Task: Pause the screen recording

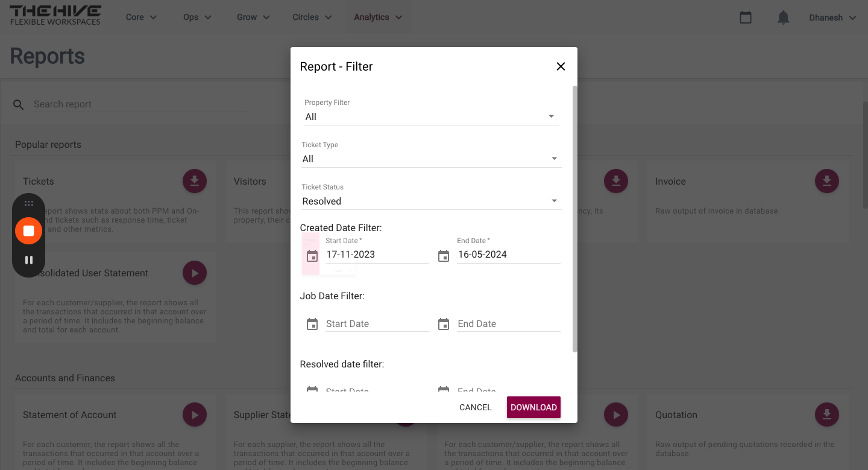Action: (28, 260)
